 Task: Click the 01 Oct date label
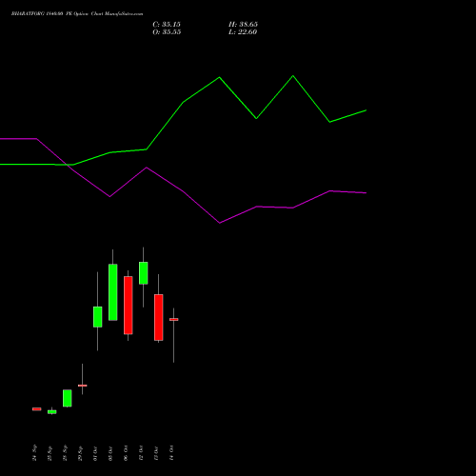(95, 453)
